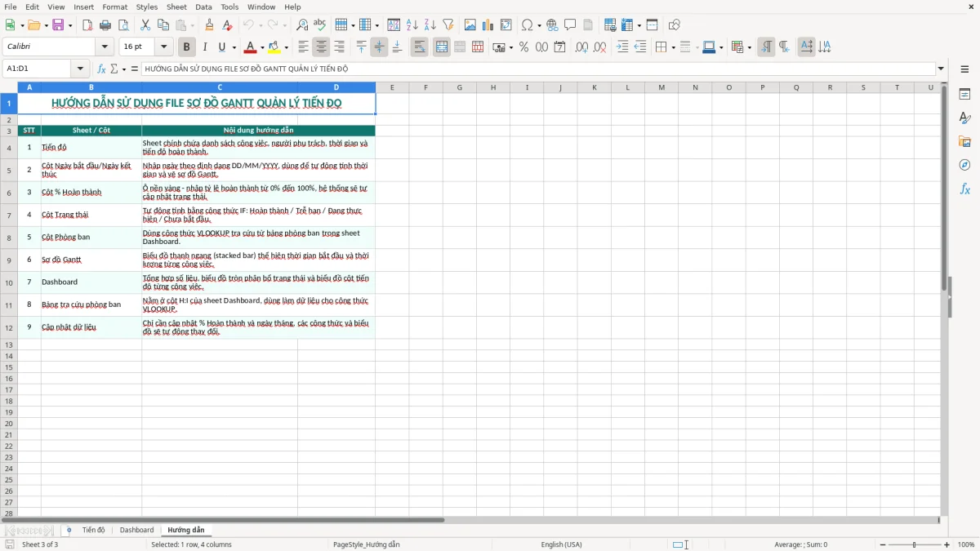Image resolution: width=980 pixels, height=551 pixels.
Task: Switch to the Dashboard sheet tab
Action: tap(136, 530)
